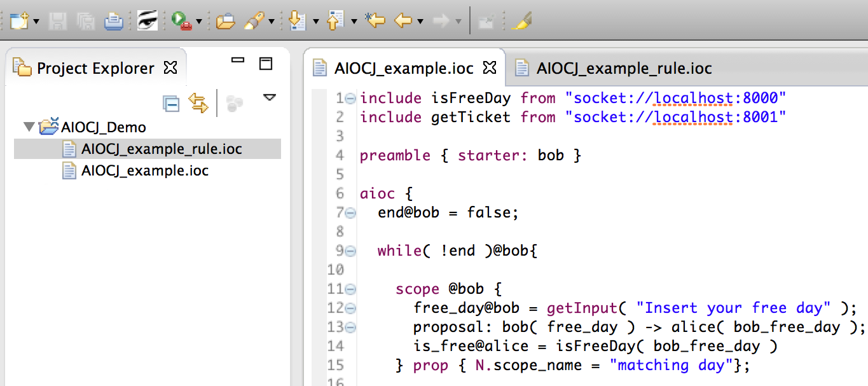The image size is (868, 386).
Task: Click the Run External Tools icon
Action: point(181,21)
